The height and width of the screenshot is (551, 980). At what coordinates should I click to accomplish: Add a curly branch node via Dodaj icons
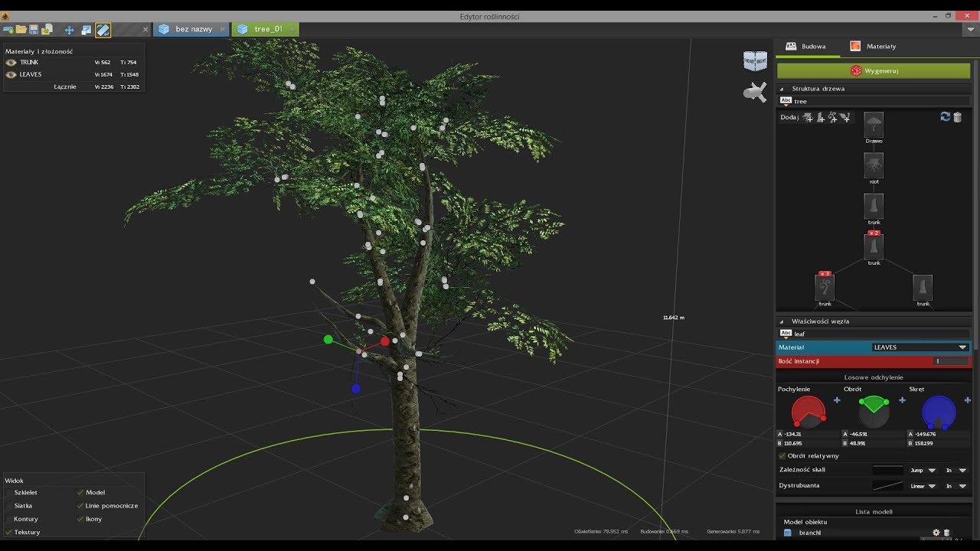click(832, 117)
